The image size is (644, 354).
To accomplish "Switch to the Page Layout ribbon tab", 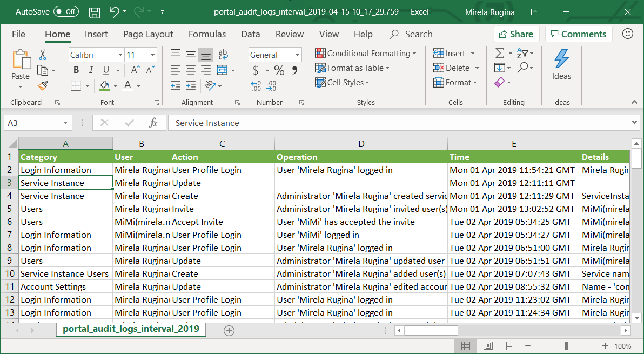I will coord(147,34).
